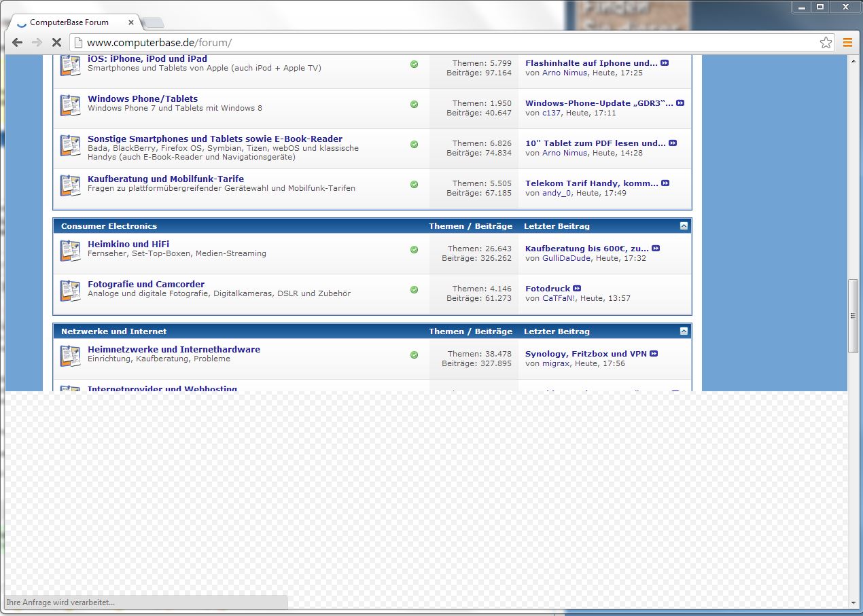Collapse the Netzwerke und Internet category
This screenshot has width=863, height=616.
click(x=684, y=331)
